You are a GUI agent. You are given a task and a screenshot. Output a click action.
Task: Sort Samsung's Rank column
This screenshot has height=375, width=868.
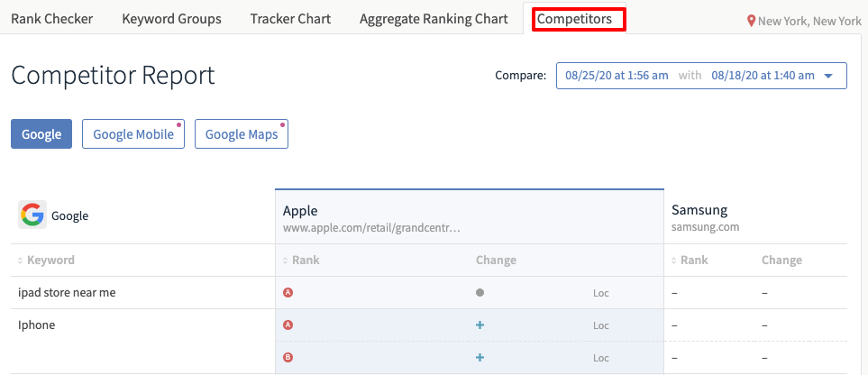pyautogui.click(x=690, y=260)
